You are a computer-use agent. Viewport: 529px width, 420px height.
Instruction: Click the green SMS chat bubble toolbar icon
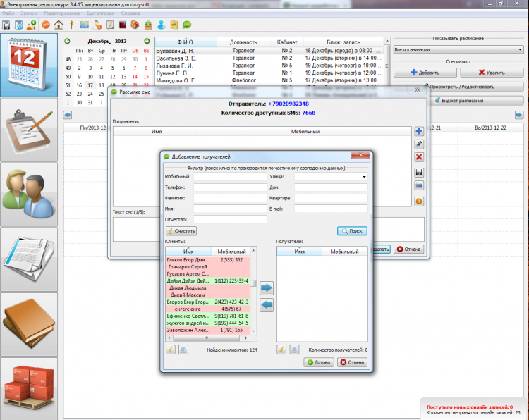[x=186, y=25]
